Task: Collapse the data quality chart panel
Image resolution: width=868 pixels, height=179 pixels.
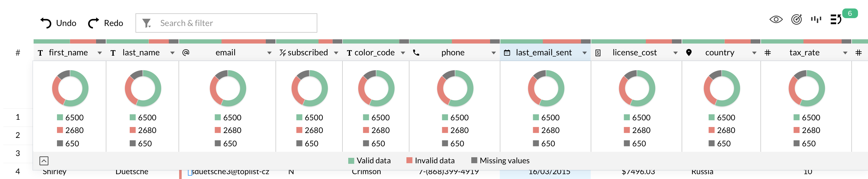Action: (44, 161)
